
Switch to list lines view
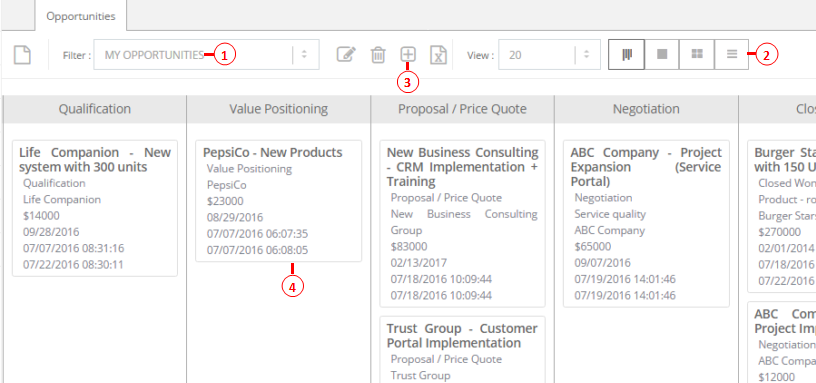tap(732, 54)
